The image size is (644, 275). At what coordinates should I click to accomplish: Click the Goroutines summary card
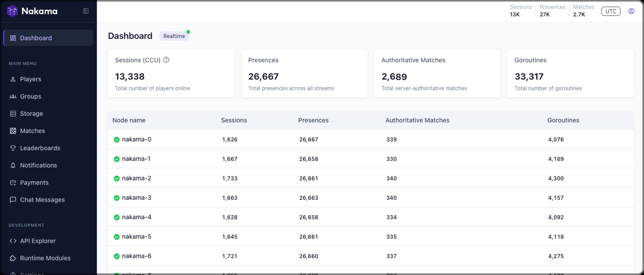click(570, 74)
